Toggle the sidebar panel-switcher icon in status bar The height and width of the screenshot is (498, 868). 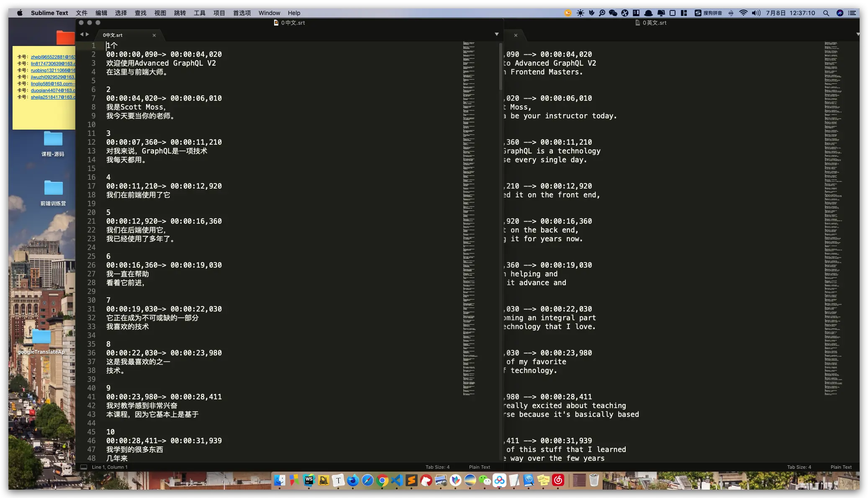(84, 467)
